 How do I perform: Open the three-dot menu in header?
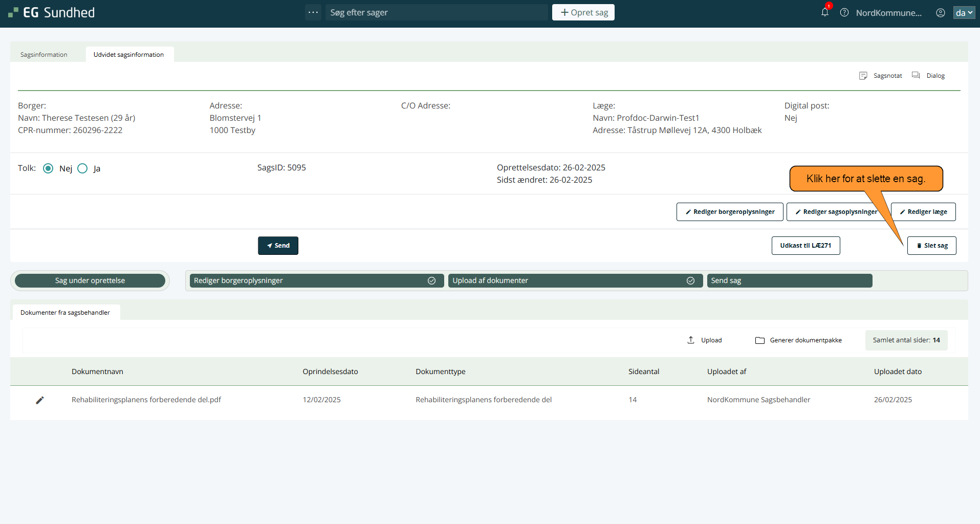(313, 12)
